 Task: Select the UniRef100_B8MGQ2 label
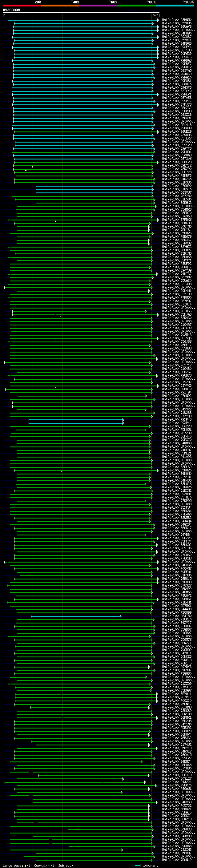[x=177, y=545]
